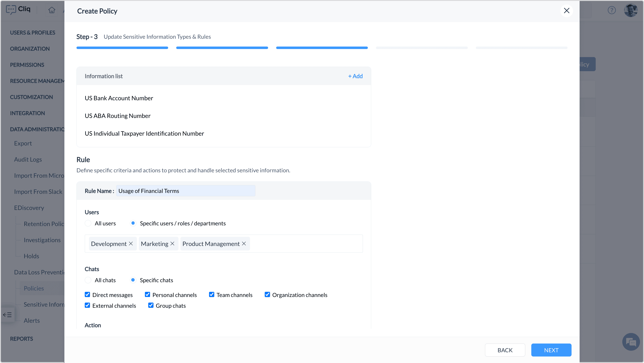Disable Group chats checkbox
Viewport: 644px width, 363px height.
pyautogui.click(x=151, y=305)
